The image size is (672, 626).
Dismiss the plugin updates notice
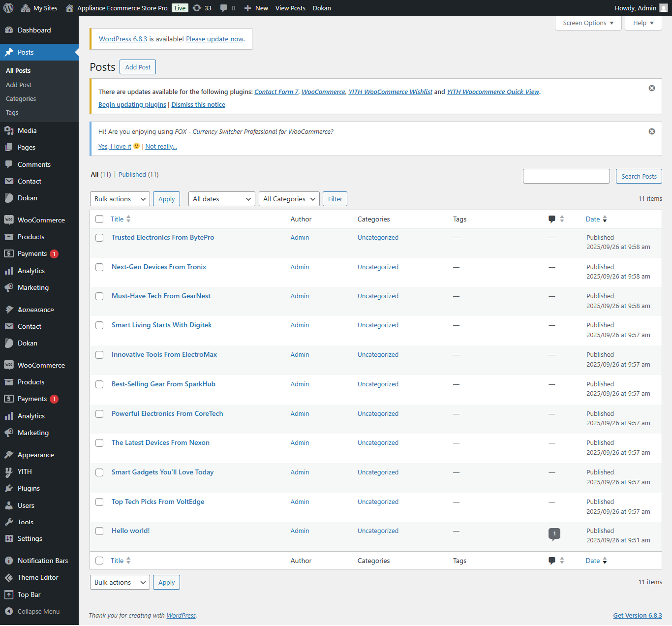click(651, 88)
